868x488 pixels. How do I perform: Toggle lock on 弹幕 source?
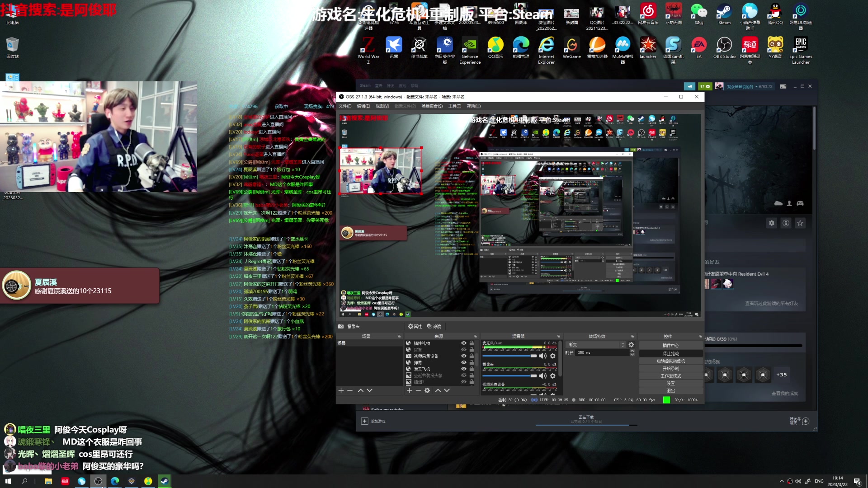click(x=472, y=362)
